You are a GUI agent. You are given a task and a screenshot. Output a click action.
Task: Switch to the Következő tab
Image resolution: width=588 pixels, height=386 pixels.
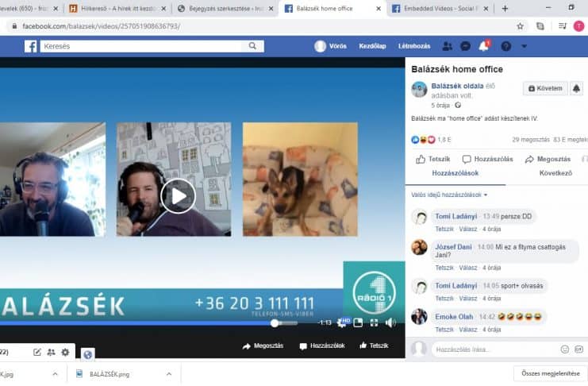555,173
